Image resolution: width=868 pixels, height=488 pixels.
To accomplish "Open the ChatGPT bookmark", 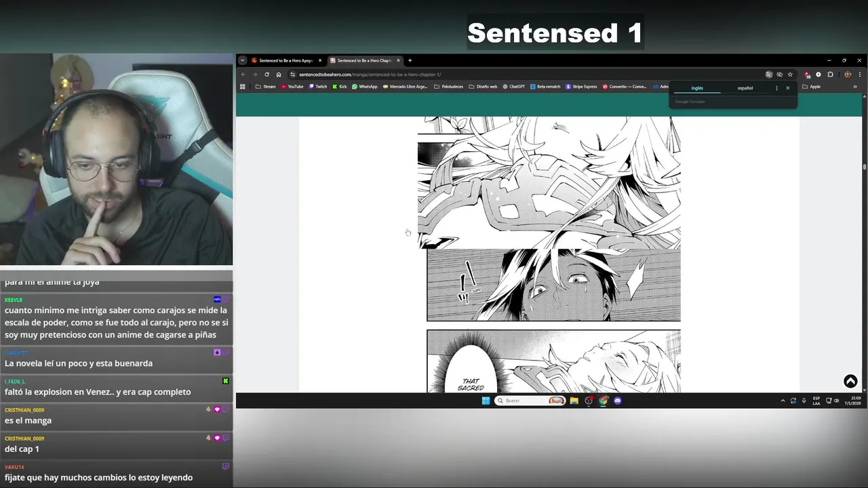I will (514, 87).
